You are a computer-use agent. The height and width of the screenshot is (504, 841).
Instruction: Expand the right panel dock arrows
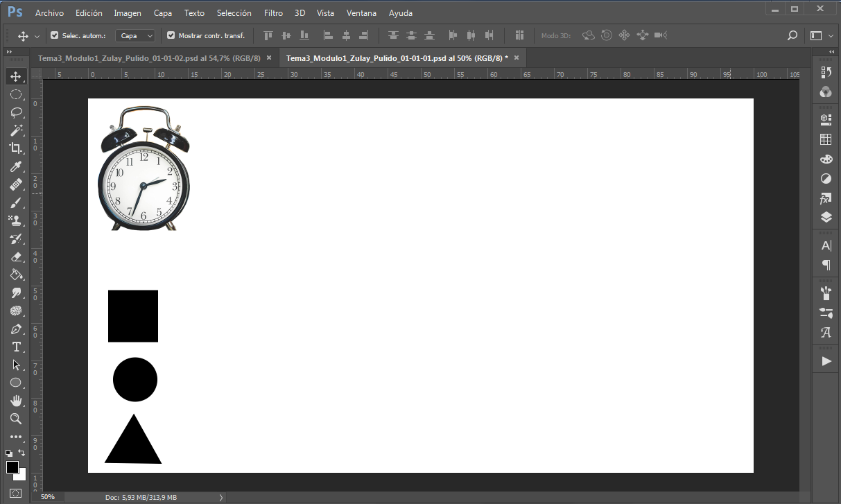coord(831,53)
